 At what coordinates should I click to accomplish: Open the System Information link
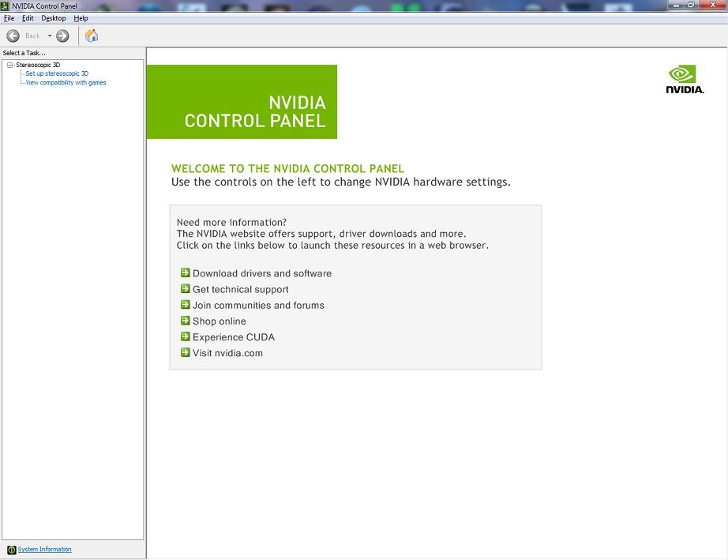[44, 549]
